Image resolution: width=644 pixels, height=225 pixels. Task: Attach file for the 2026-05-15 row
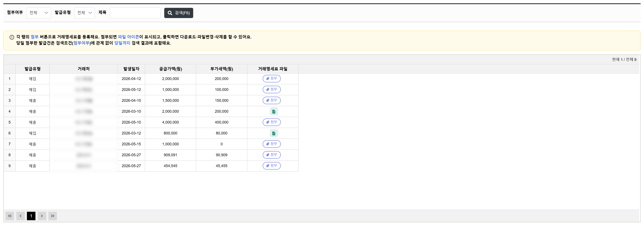[x=272, y=144]
